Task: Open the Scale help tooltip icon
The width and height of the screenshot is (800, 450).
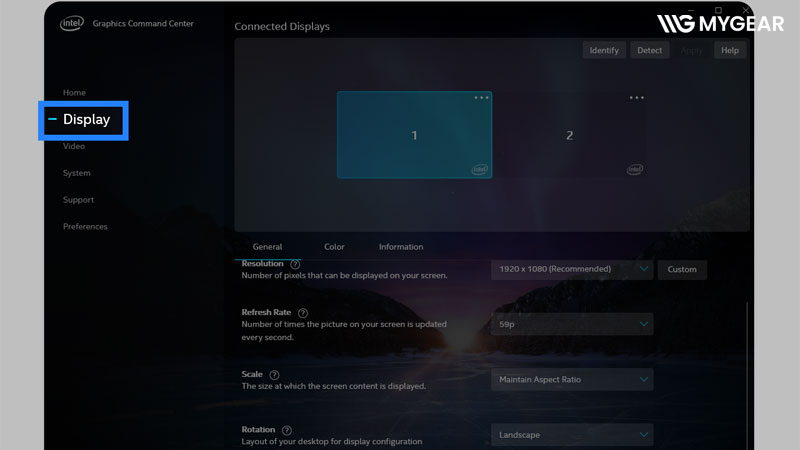Action: [274, 375]
